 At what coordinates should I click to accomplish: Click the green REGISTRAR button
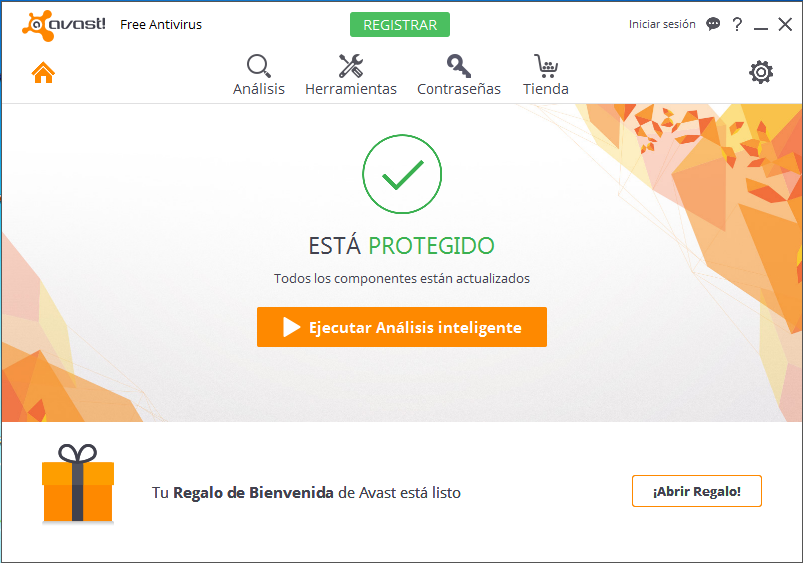click(x=400, y=25)
